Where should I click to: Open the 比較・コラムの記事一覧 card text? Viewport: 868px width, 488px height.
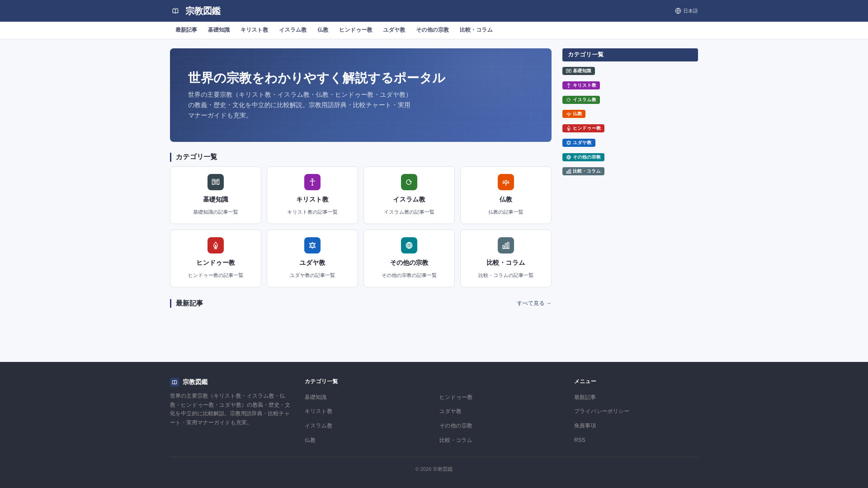[x=506, y=275]
